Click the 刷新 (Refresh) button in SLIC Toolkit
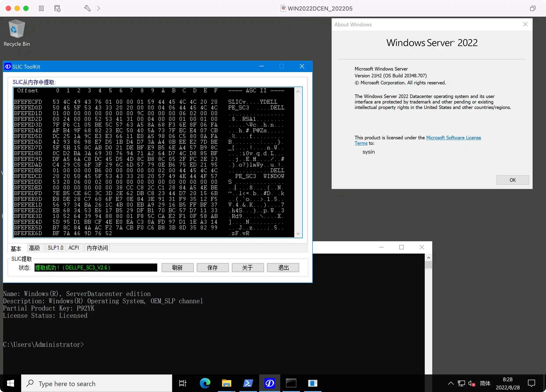Image resolution: width=546 pixels, height=392 pixels. tap(177, 267)
